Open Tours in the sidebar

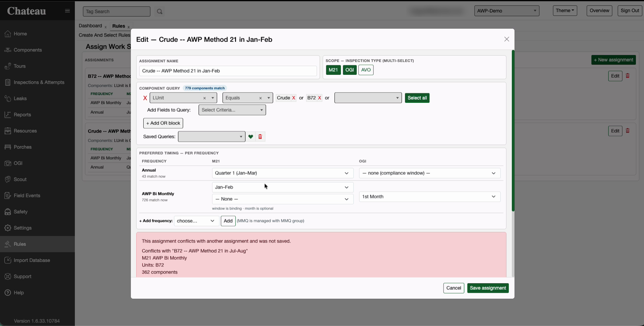click(x=20, y=66)
